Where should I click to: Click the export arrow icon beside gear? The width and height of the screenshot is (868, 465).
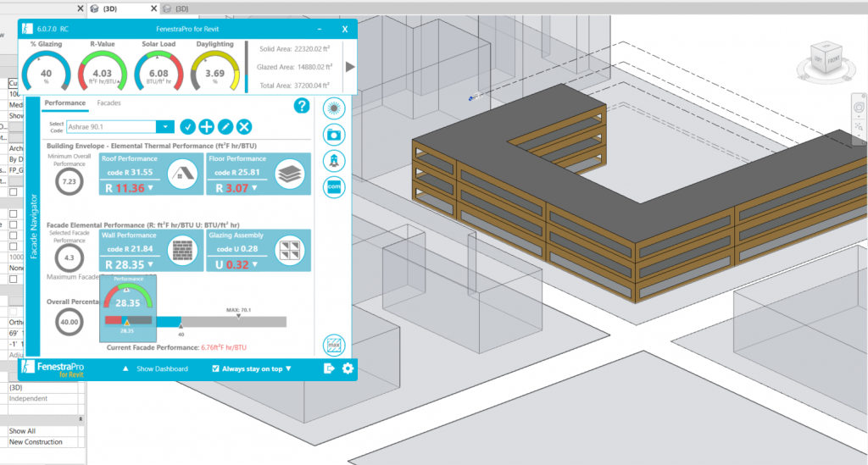pyautogui.click(x=329, y=368)
